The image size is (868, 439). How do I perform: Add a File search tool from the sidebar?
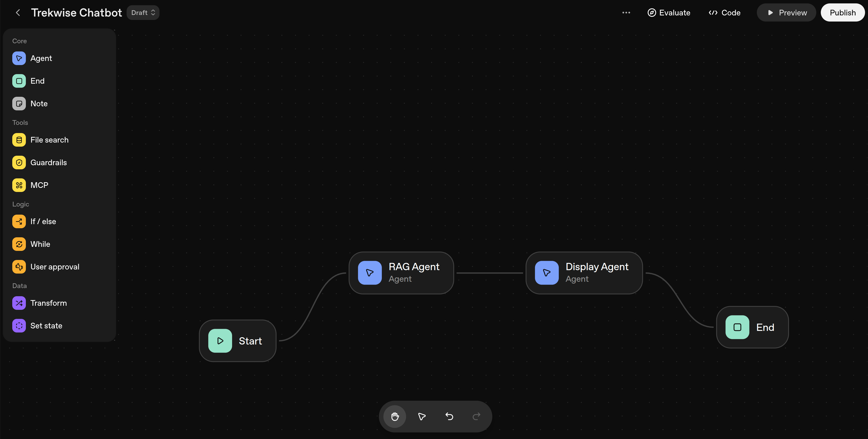tap(19, 140)
